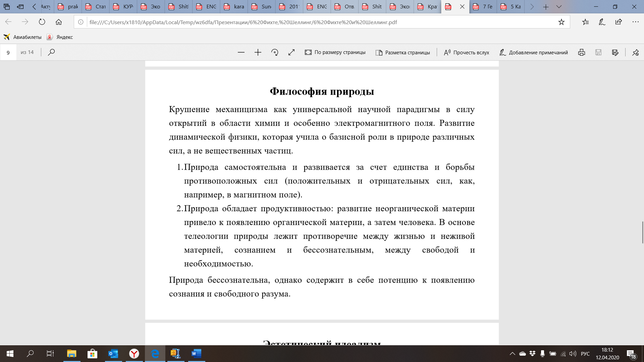The width and height of the screenshot is (644, 362).
Task: Enter full screen PDF view
Action: point(291,52)
